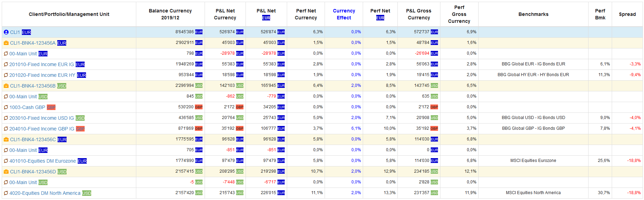Screen dimensions: 644x200
Task: Click briefcase icon beside CLI1-BNK4-123456D
Action: pos(6,172)
